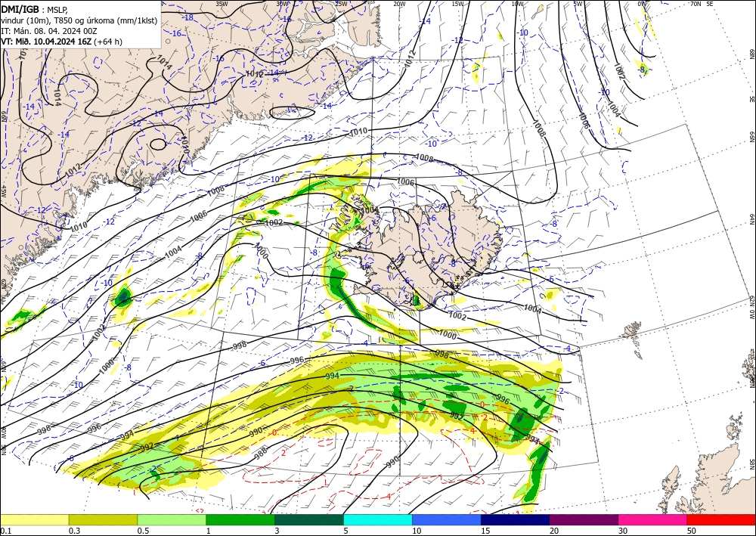756x536 pixels.
Task: Choose the navy 15–20 mm legend swatch
Action: point(516,519)
